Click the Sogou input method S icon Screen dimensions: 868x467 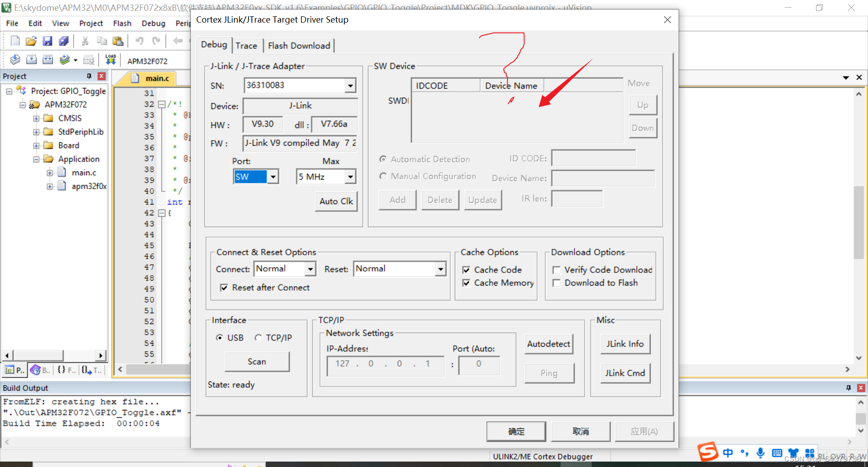[708, 452]
